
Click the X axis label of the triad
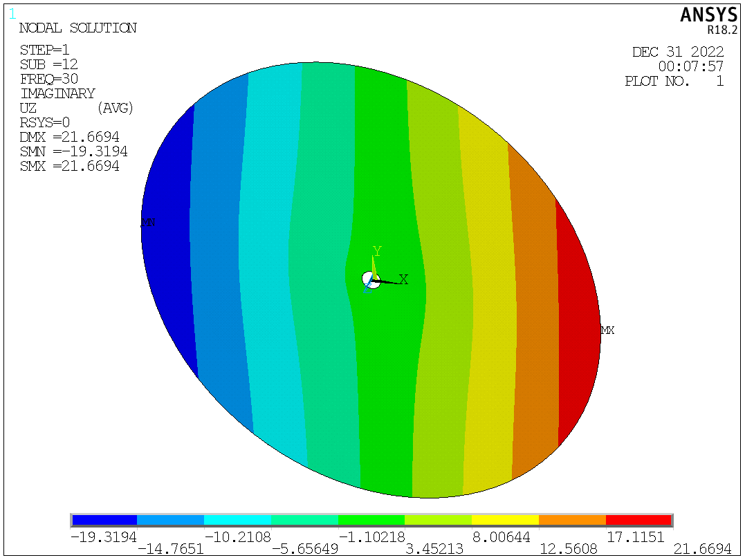click(x=404, y=279)
